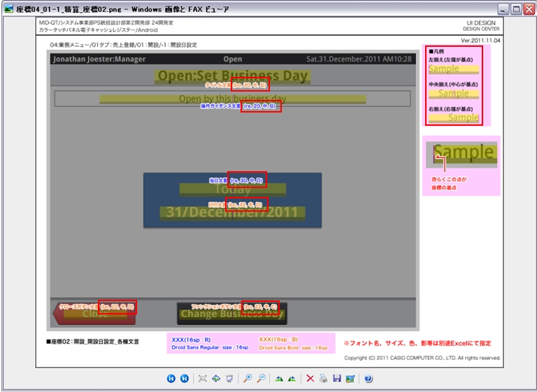Fit image to window with Best Fit
Image resolution: width=537 pixels, height=392 pixels.
click(x=203, y=379)
